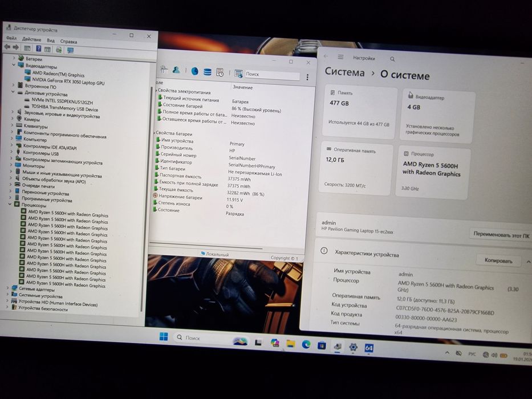The width and height of the screenshot is (532, 399).
Task: Expand the Батареи node
Action: 14,58
